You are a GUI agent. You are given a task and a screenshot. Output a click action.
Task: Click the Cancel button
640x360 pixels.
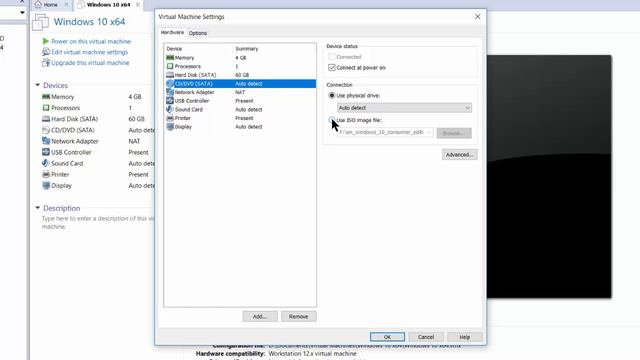(426, 337)
